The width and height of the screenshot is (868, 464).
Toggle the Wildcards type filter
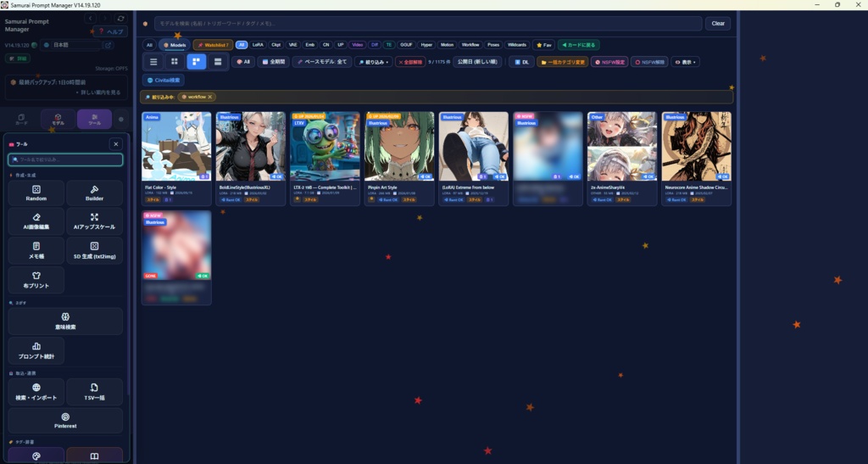point(517,45)
